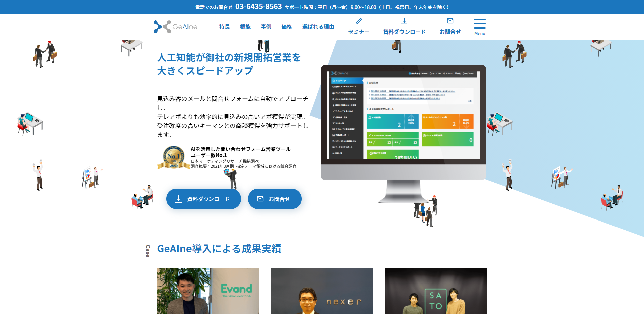The width and height of the screenshot is (644, 314).
Task: Click the pencil icon above セミナー
Action: click(359, 21)
